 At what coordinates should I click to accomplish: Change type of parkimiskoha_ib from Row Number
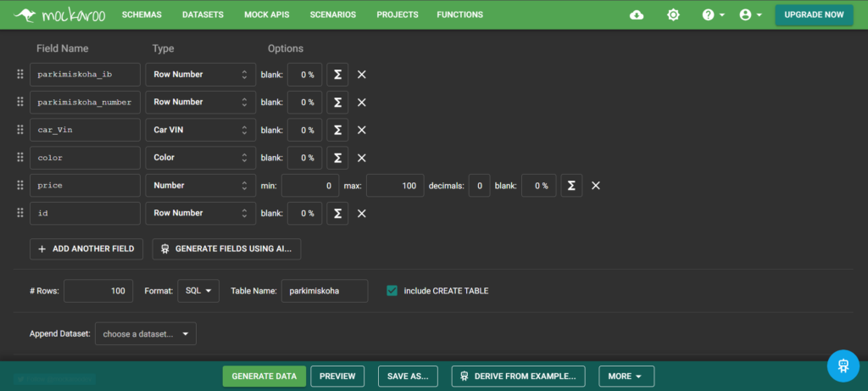pyautogui.click(x=200, y=74)
